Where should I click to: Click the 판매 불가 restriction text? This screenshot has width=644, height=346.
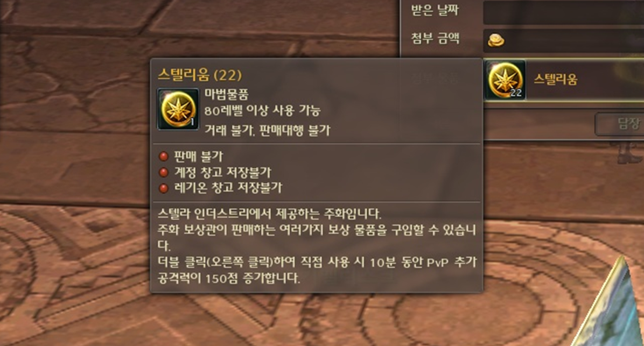[x=198, y=157]
